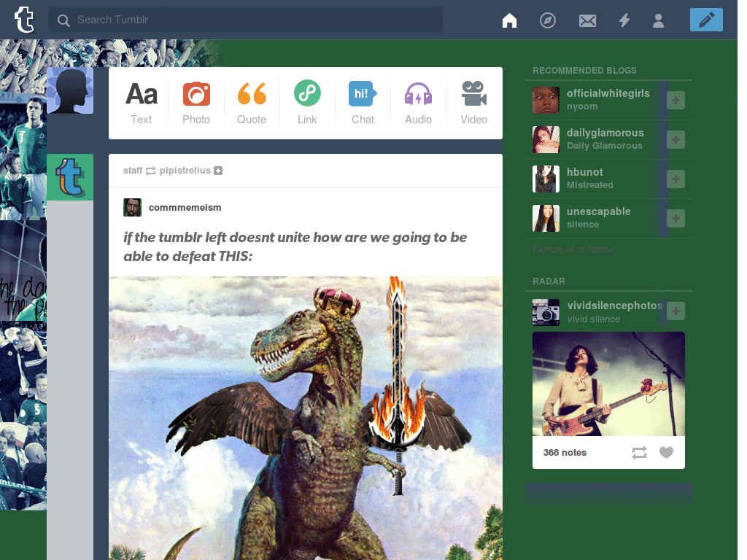Click the Tumblr logo in header
The image size is (747, 560).
coord(24,20)
